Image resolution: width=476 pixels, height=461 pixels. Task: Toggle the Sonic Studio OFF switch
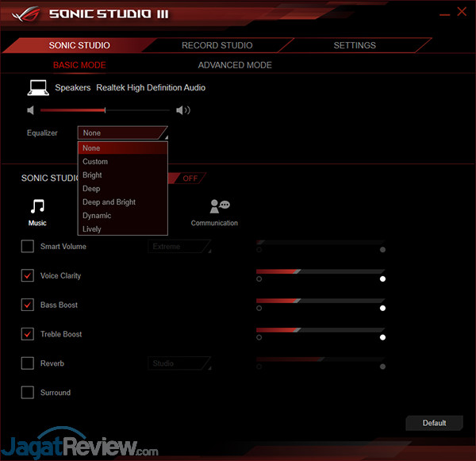[x=187, y=179]
